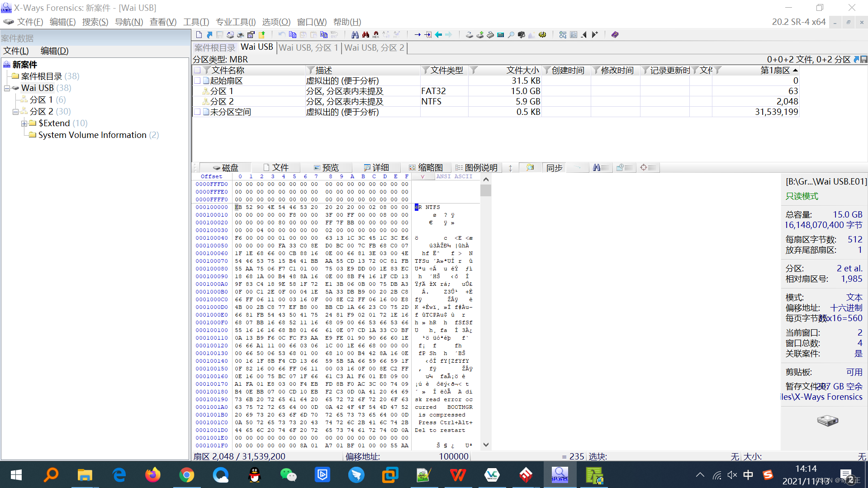Image resolution: width=868 pixels, height=488 pixels.
Task: Open the filter for 文件类型 column
Action: tap(425, 70)
